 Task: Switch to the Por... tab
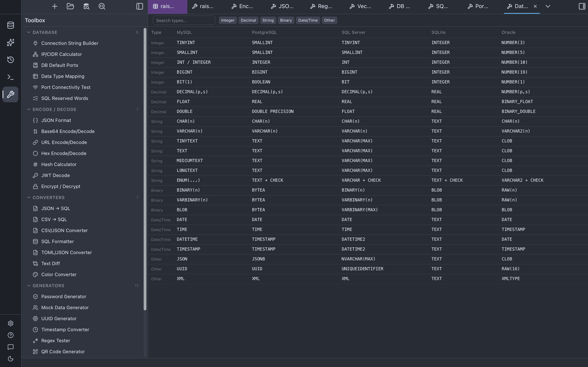click(483, 6)
